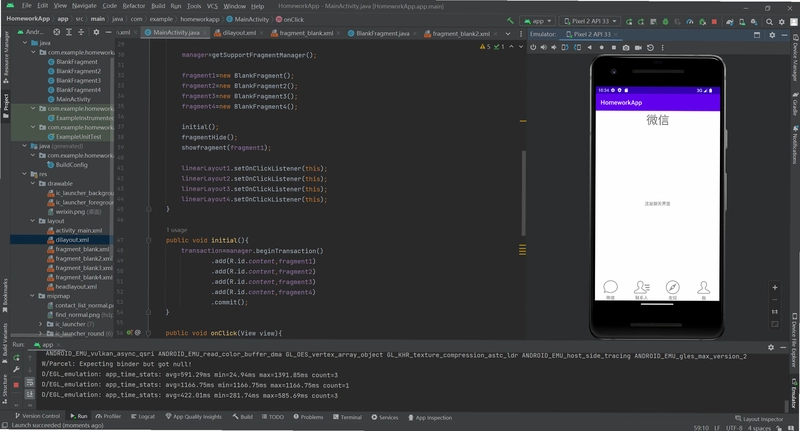This screenshot has width=800, height=431.
Task: Toggle the Structure side panel
Action: [5, 390]
